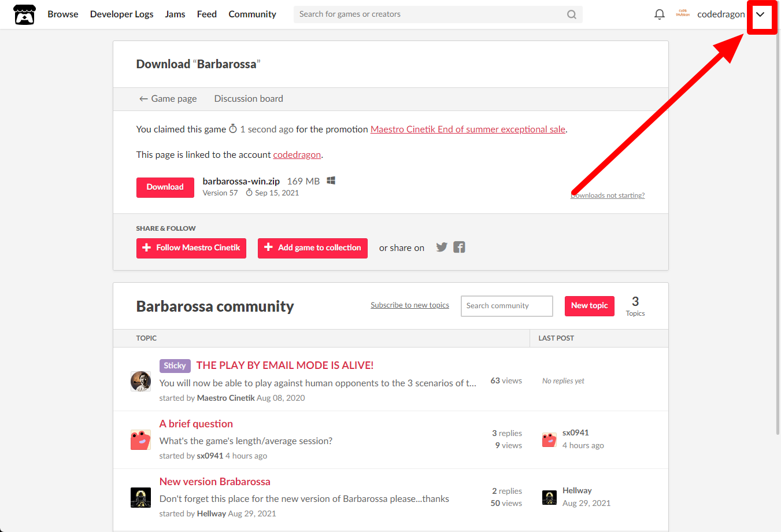Click the codedragon username in header

coord(721,14)
